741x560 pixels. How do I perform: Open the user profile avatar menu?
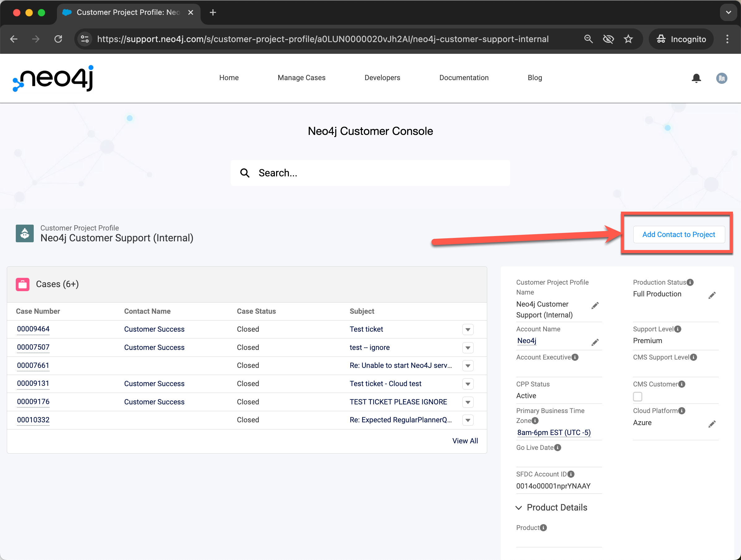point(721,78)
